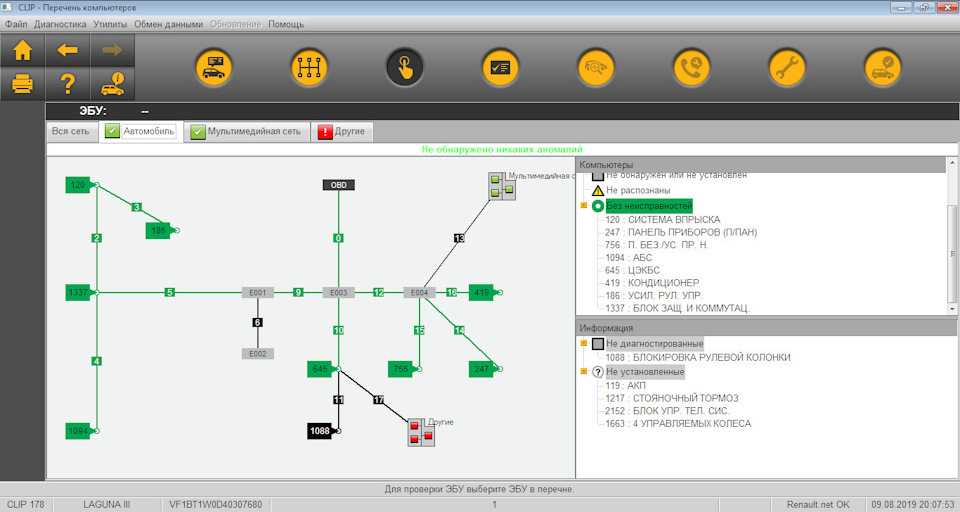This screenshot has height=512, width=960.
Task: Click the wrench repair icon
Action: pyautogui.click(x=787, y=68)
